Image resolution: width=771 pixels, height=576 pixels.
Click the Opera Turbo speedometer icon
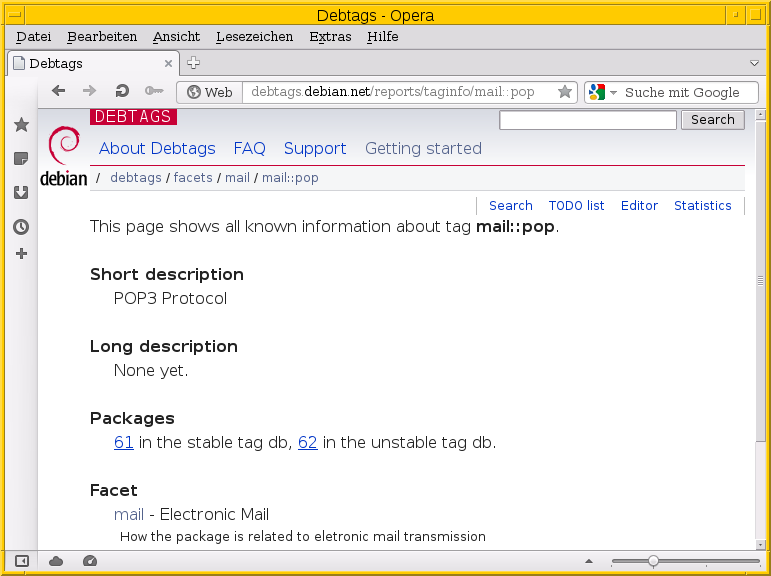(x=90, y=561)
